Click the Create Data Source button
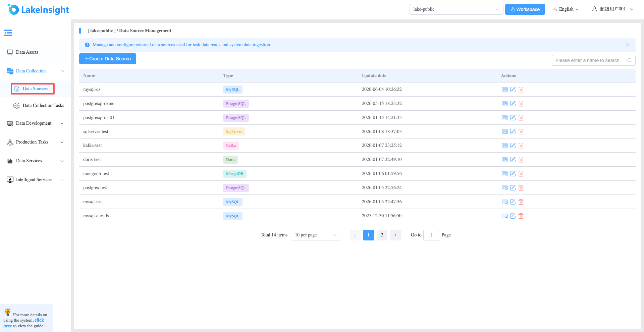Screen dimensions: 644x332 (x=108, y=59)
